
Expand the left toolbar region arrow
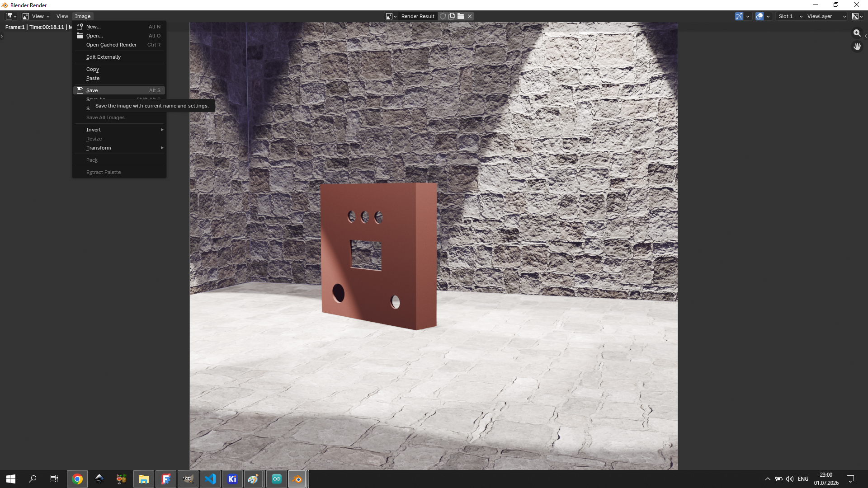coord(2,36)
